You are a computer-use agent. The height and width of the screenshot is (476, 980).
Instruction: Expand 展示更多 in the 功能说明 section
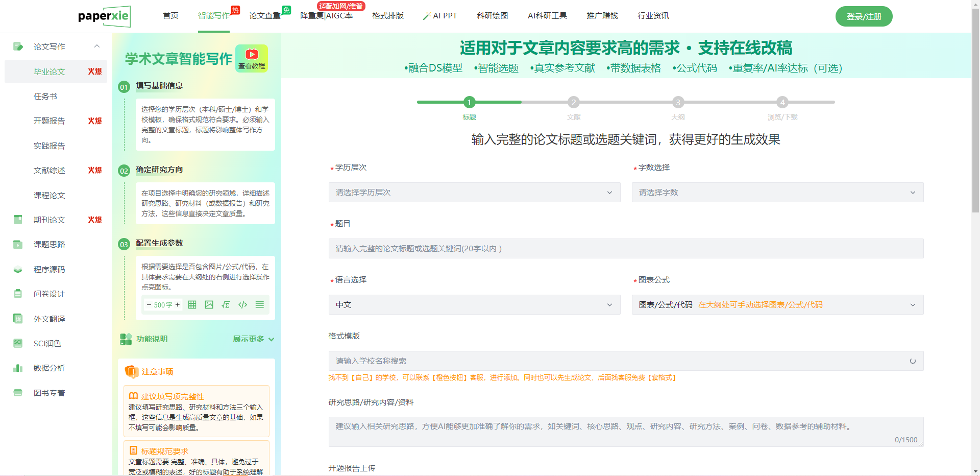point(253,339)
